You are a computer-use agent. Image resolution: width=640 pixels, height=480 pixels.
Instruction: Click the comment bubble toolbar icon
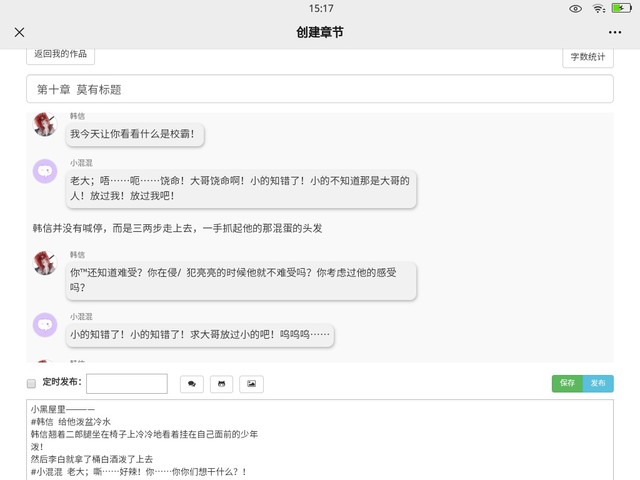pyautogui.click(x=191, y=383)
